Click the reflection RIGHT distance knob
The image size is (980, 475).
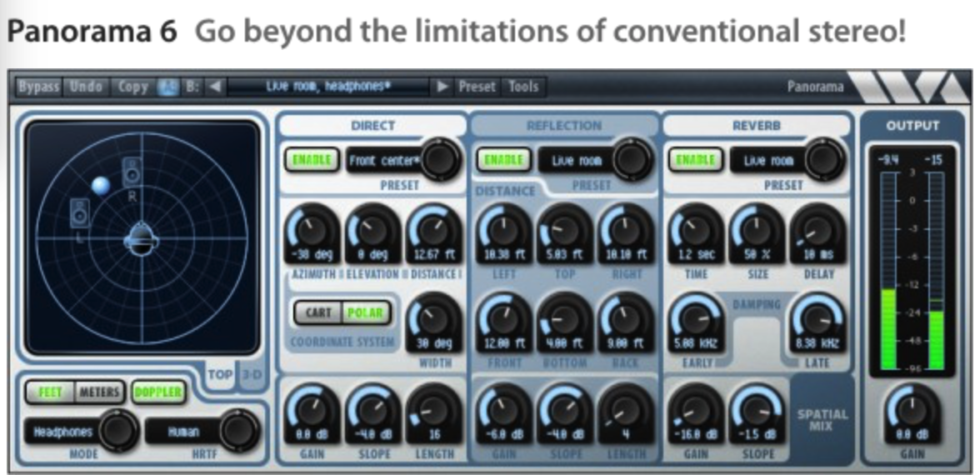click(x=627, y=231)
